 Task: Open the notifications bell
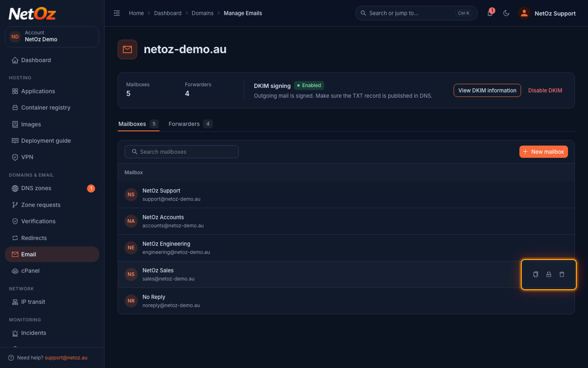coord(490,13)
